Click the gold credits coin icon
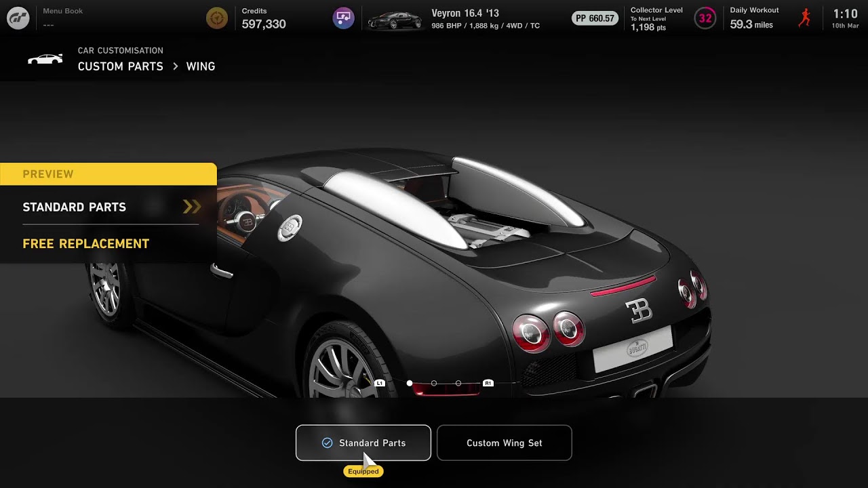The height and width of the screenshot is (488, 868). click(217, 18)
